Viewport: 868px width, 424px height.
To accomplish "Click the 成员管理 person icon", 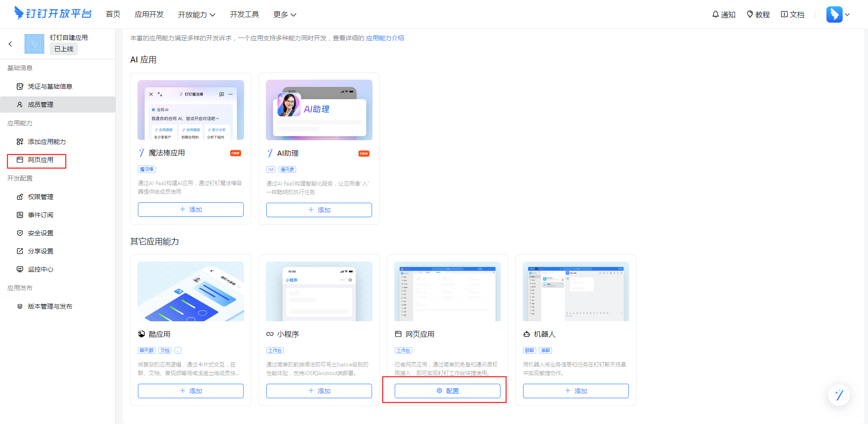I will coord(20,105).
